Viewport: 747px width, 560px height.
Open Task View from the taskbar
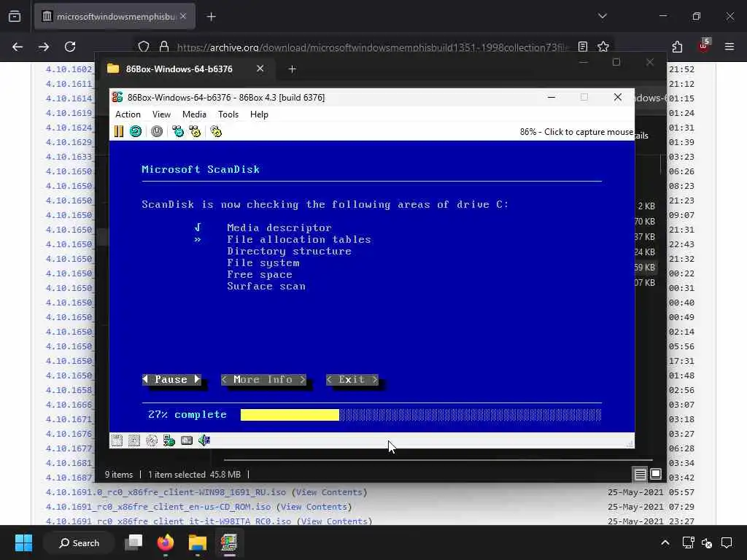click(133, 542)
